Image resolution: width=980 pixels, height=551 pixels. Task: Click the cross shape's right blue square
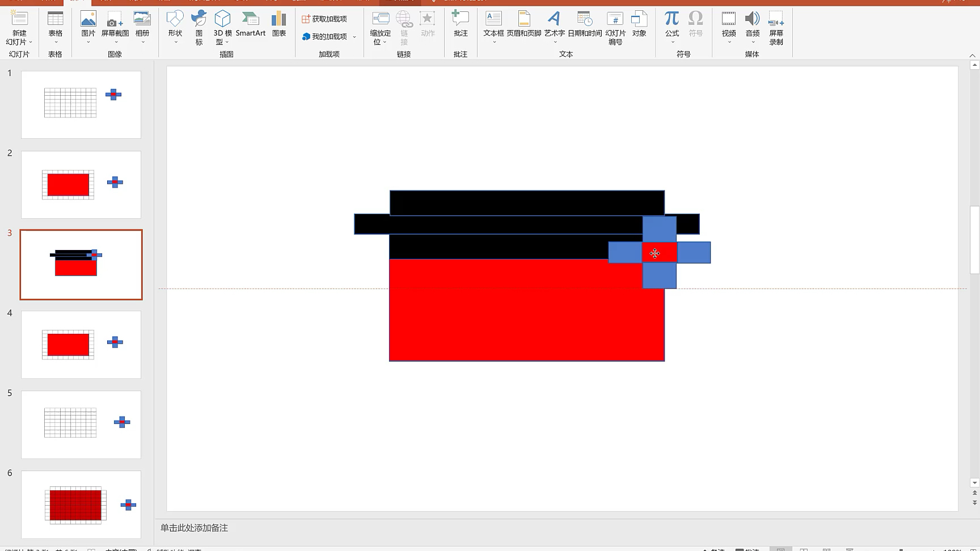tap(694, 252)
